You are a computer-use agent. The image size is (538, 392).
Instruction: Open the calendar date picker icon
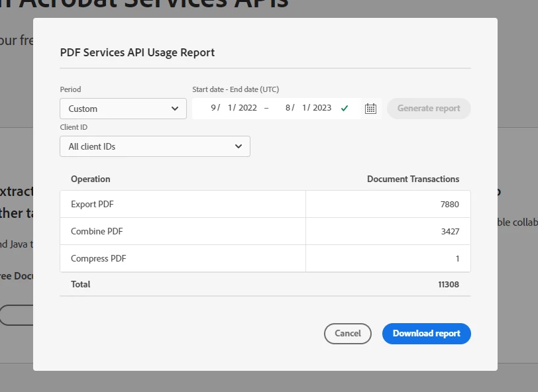click(370, 109)
